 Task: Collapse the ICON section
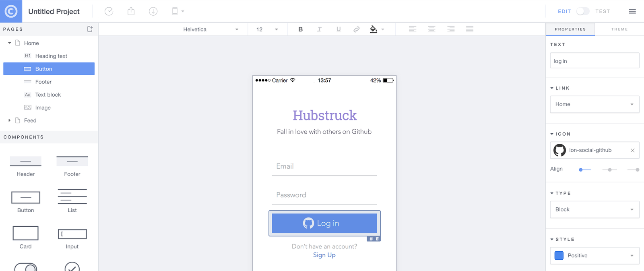click(552, 134)
